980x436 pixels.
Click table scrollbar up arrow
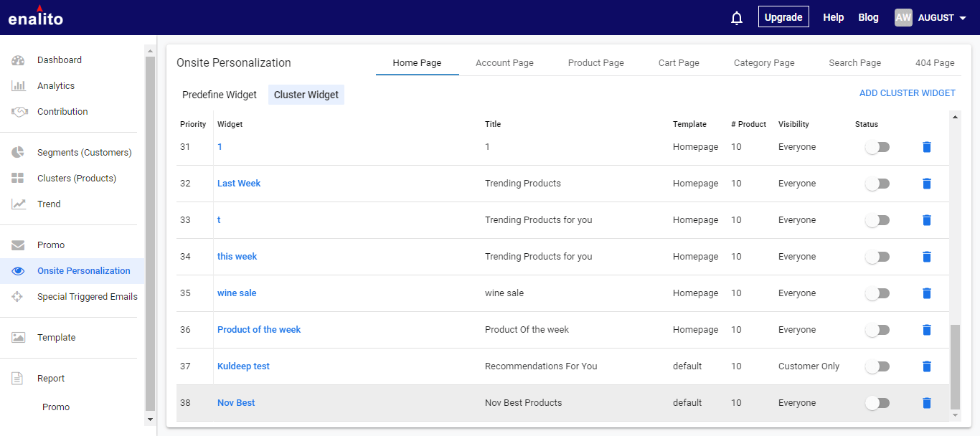955,116
